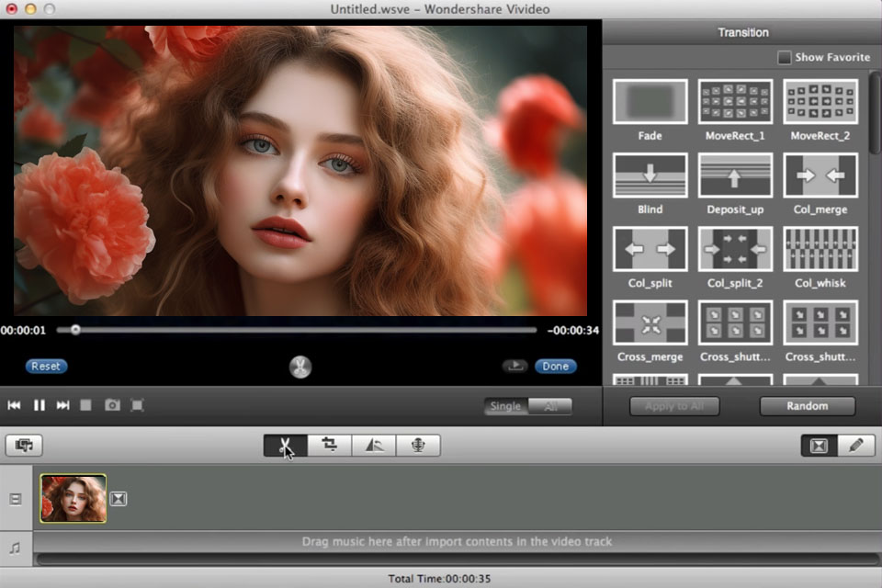Select the Deposit_up transition
882x588 pixels.
pos(735,175)
